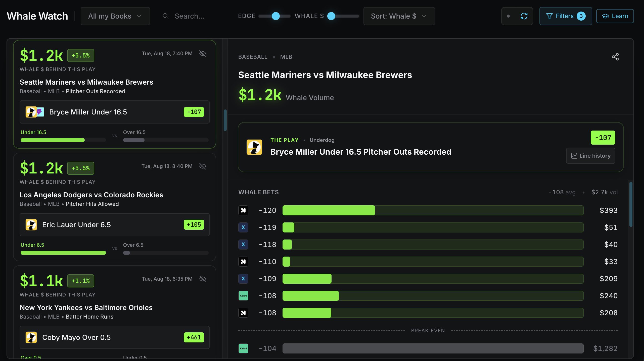Click the BASEBALL breadcrumb label

(x=253, y=57)
